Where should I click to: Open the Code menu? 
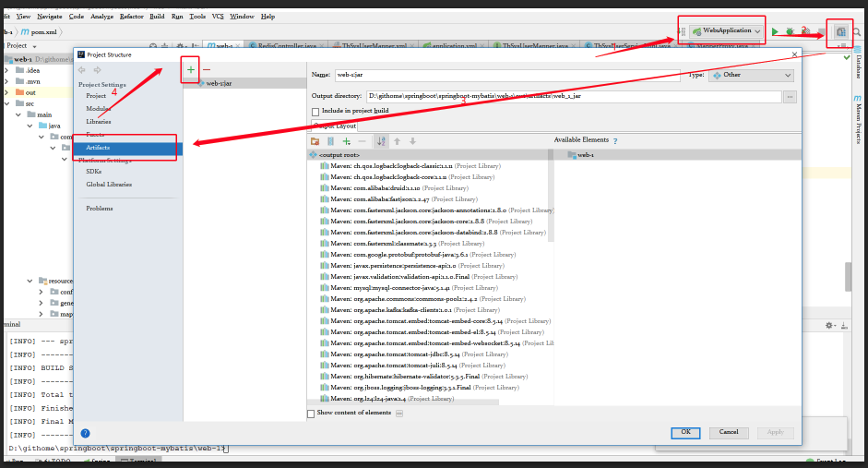[77, 17]
